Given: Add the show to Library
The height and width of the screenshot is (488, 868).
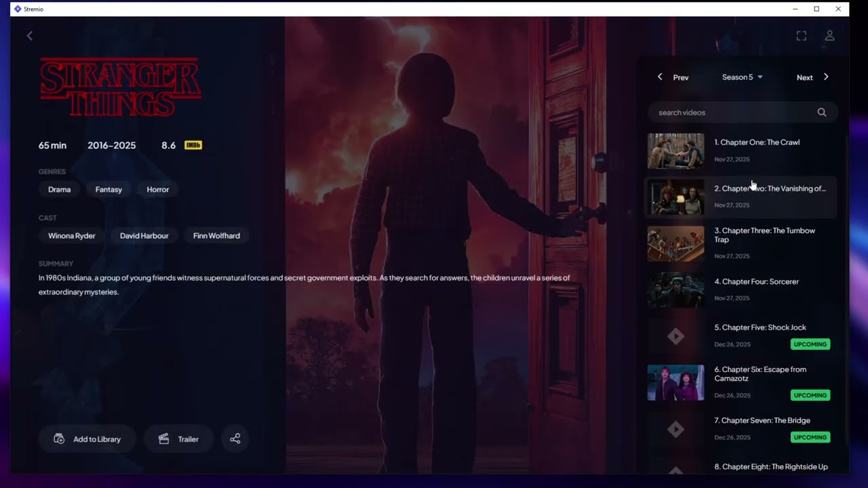Looking at the screenshot, I should (x=87, y=439).
